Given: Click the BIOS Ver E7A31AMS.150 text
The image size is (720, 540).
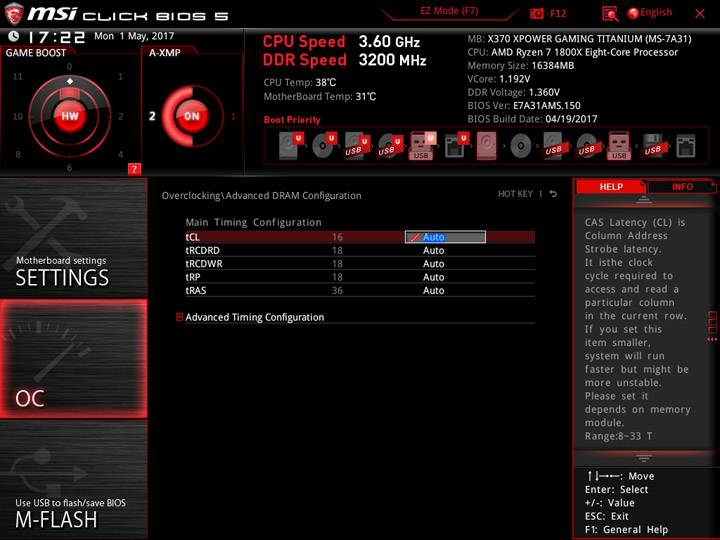Looking at the screenshot, I should pos(524,106).
